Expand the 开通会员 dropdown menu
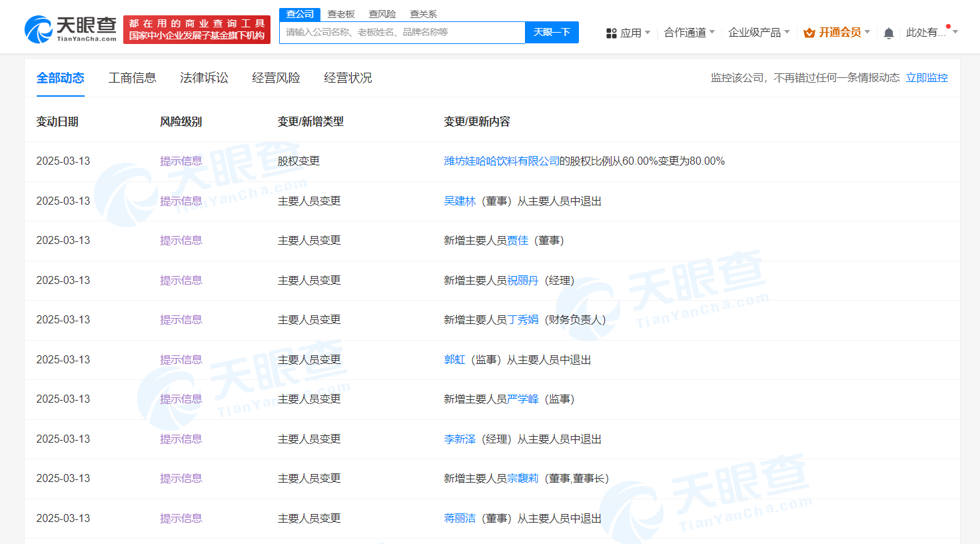 tap(837, 32)
